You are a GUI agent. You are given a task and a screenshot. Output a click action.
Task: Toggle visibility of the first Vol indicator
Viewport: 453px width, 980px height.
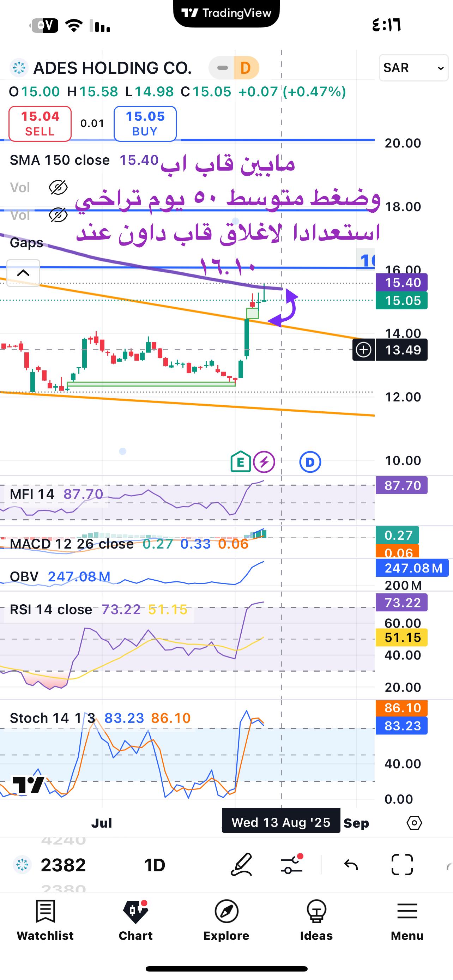[x=58, y=188]
